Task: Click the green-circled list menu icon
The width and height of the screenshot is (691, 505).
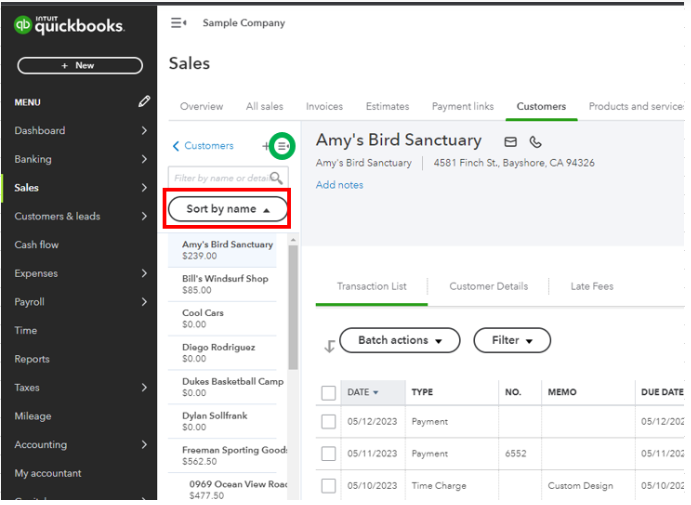Action: [283, 146]
